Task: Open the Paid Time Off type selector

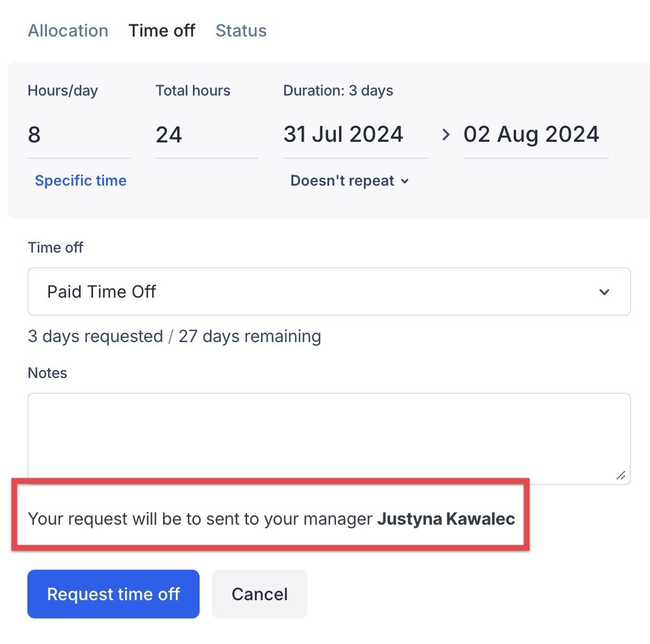Action: coord(329,292)
